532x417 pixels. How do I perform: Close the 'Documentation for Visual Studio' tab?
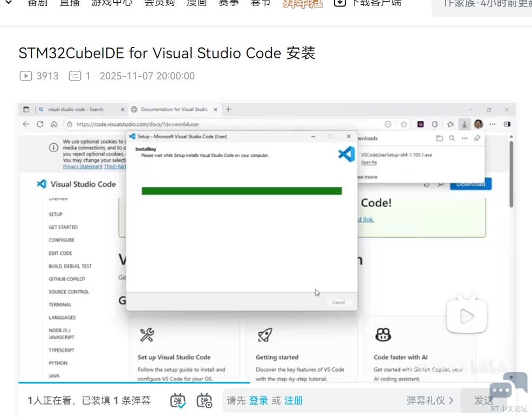pos(215,109)
